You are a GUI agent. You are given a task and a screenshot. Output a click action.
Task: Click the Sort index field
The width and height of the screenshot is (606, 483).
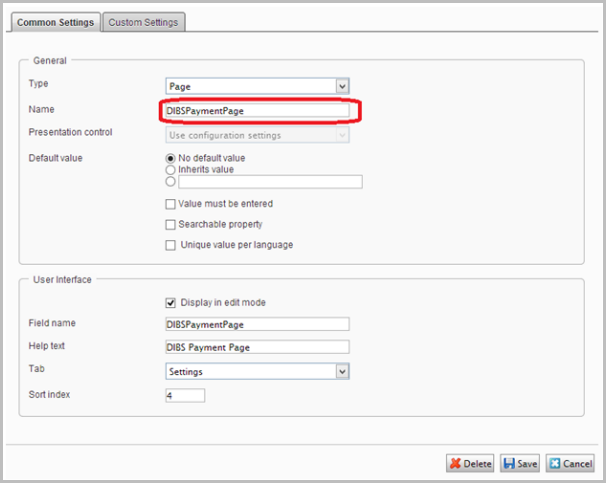185,395
